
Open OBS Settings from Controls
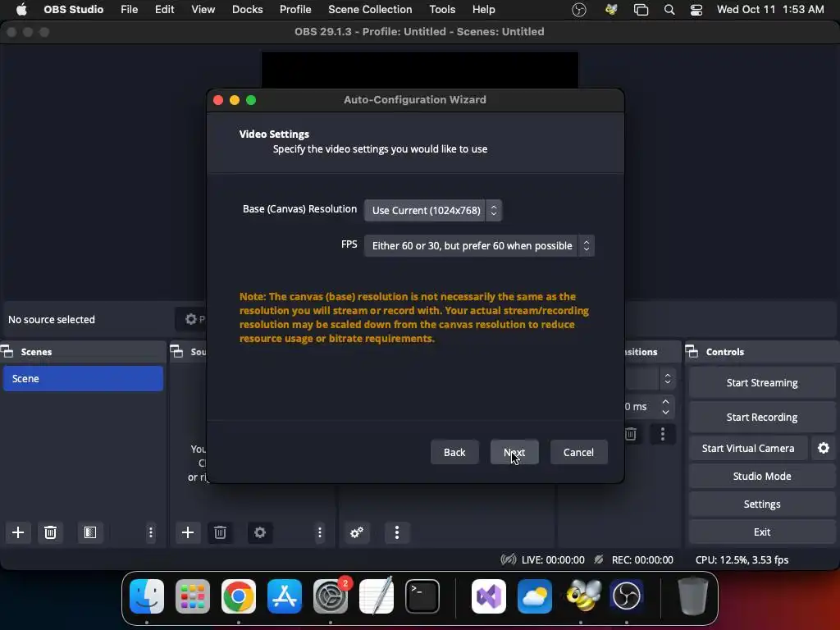(x=762, y=504)
